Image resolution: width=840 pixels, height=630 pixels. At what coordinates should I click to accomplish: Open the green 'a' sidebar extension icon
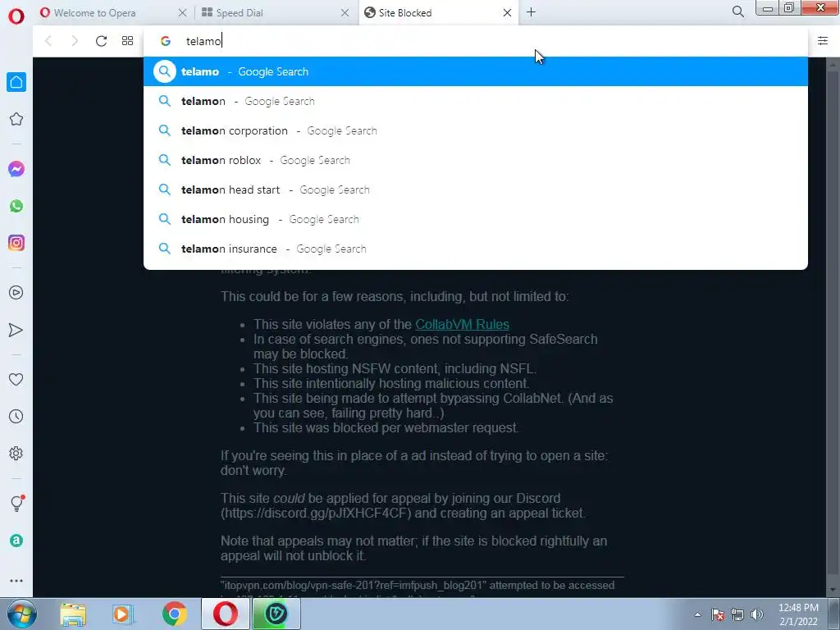[16, 541]
